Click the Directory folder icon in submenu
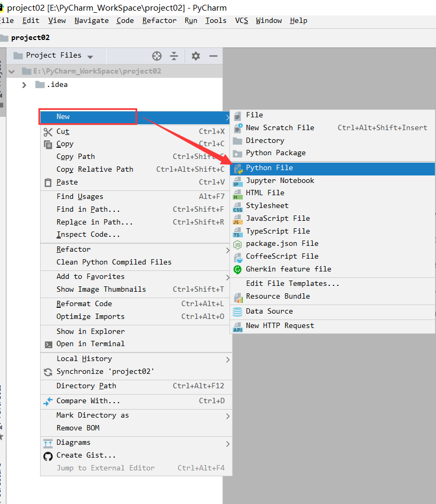This screenshot has width=436, height=504. 237,141
